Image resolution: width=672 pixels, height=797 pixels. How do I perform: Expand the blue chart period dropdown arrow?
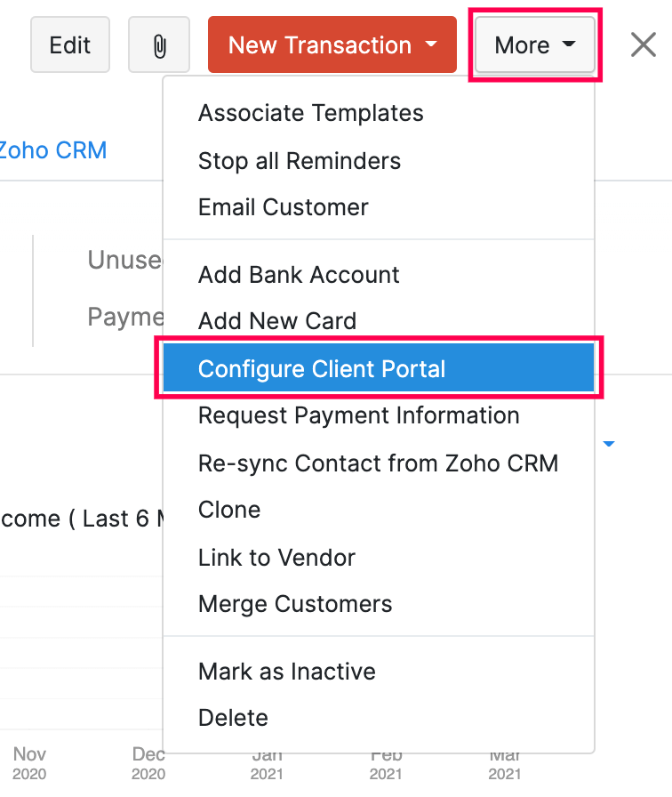coord(610,444)
